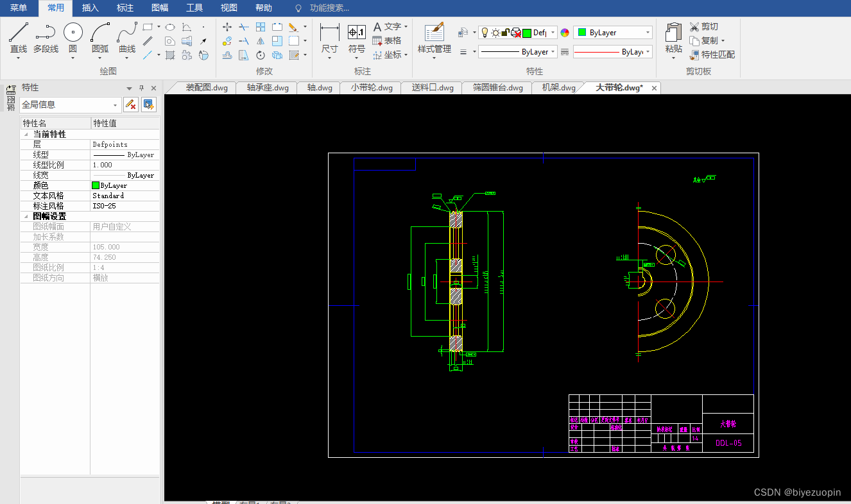Click the 特性匹配 match properties button
Image resolution: width=851 pixels, height=504 pixels.
click(x=712, y=55)
